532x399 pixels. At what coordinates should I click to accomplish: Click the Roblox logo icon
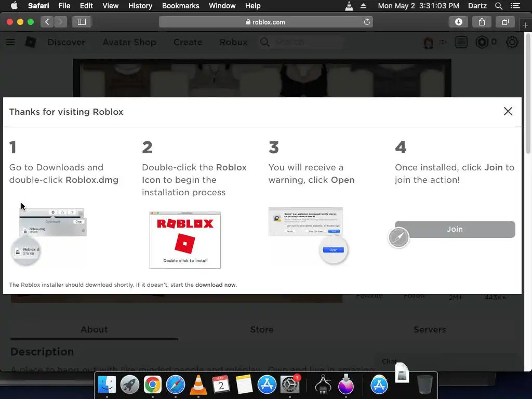[31, 42]
